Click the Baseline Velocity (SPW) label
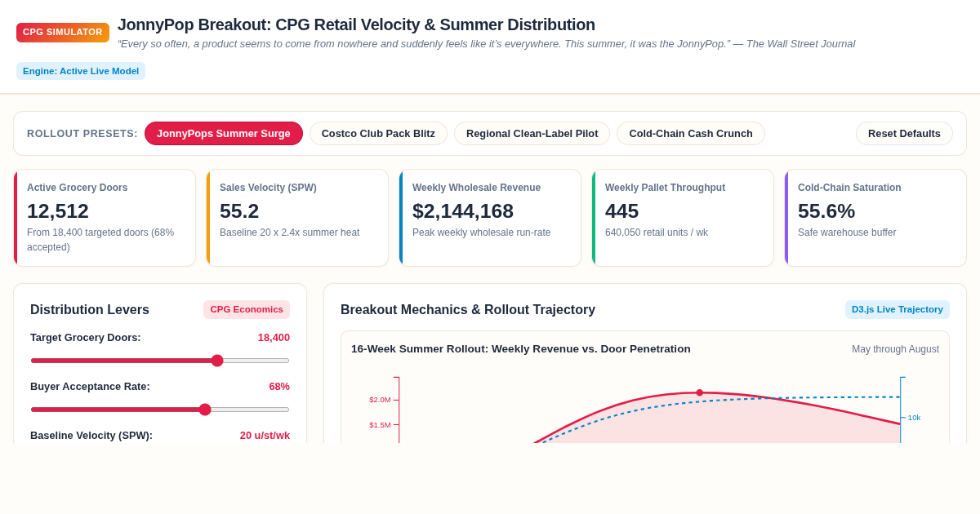980x514 pixels. click(91, 436)
